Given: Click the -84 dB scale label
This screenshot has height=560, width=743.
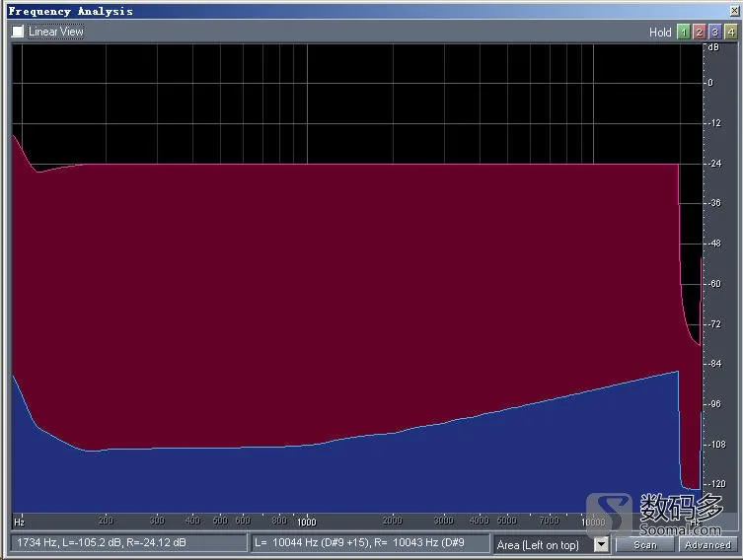Looking at the screenshot, I should [x=714, y=364].
